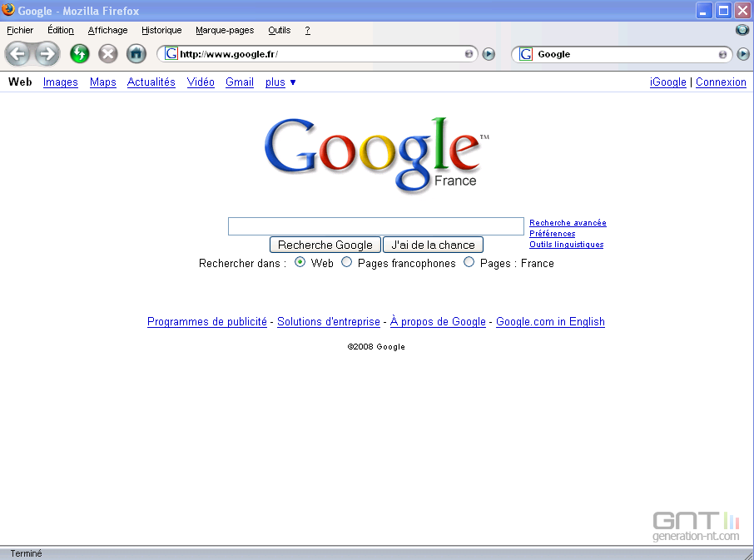Click the Terminé status bar text
Image resolution: width=754 pixels, height=560 pixels.
(26, 553)
